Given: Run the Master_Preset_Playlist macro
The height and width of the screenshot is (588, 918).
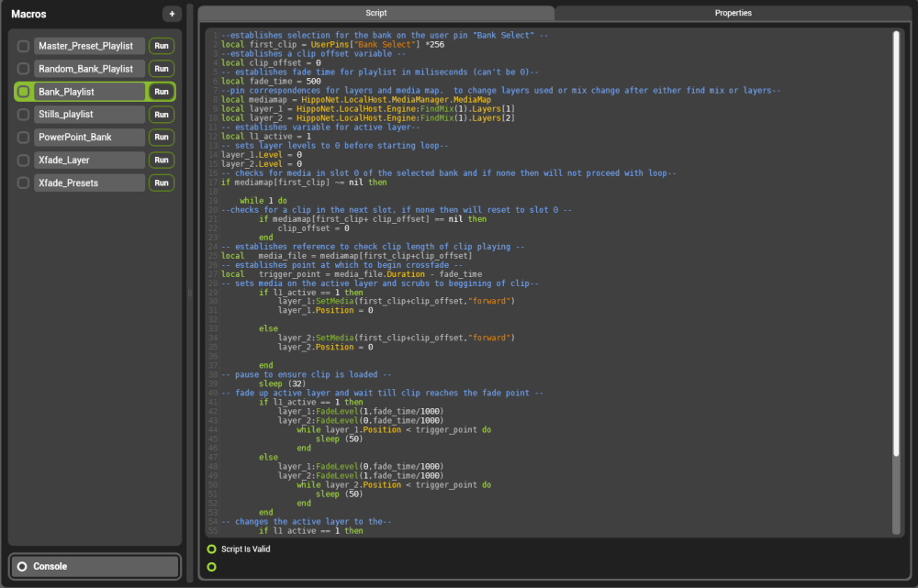Looking at the screenshot, I should click(x=162, y=46).
